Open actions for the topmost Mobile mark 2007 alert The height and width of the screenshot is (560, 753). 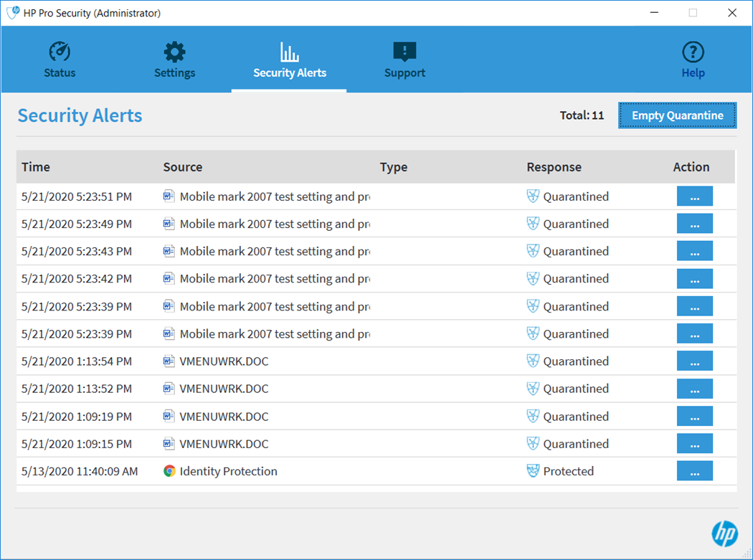[694, 196]
